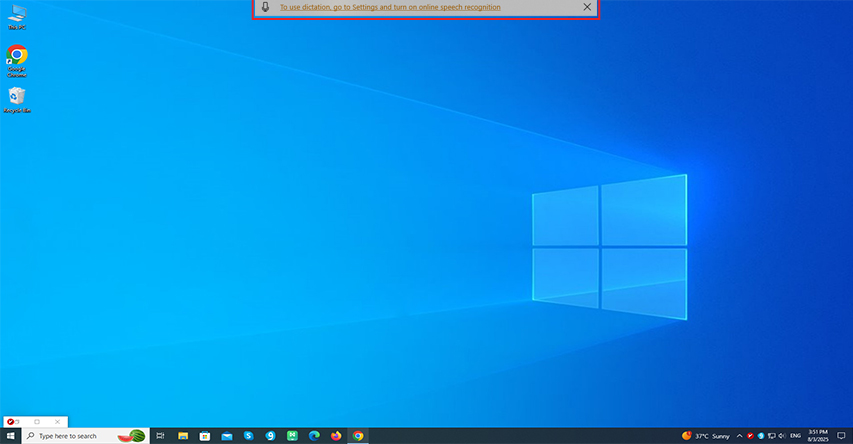The image size is (853, 444).
Task: Select the Recycle Bin desktop icon
Action: pos(17,100)
